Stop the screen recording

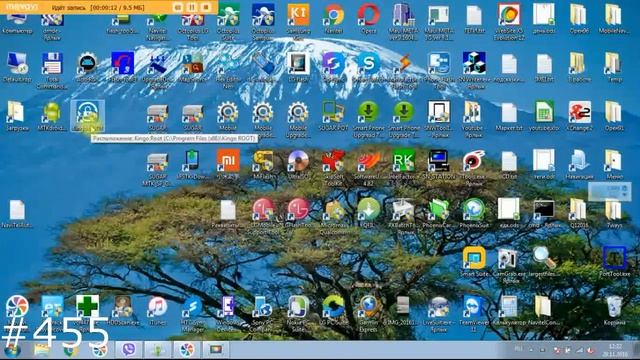[x=206, y=7]
